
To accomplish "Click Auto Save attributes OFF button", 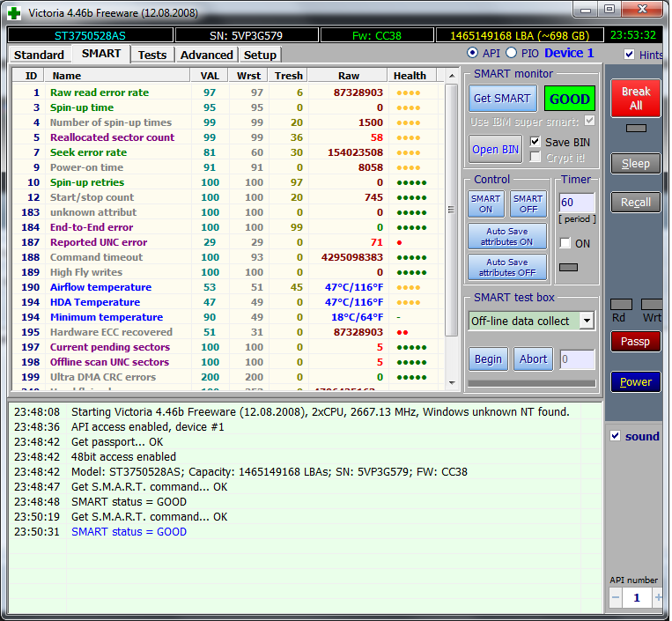I will pyautogui.click(x=507, y=267).
